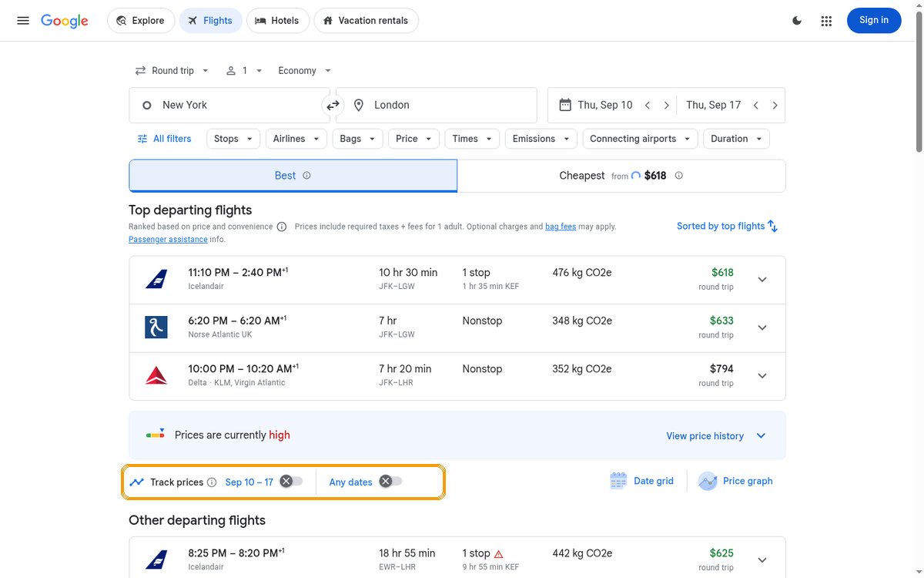Click the Sorted by top flights arrows

click(x=772, y=226)
